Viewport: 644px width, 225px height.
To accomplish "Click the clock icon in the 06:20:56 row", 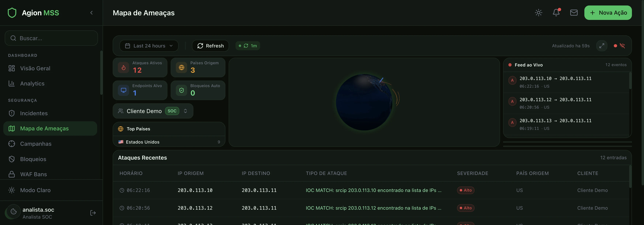I will coord(122,208).
